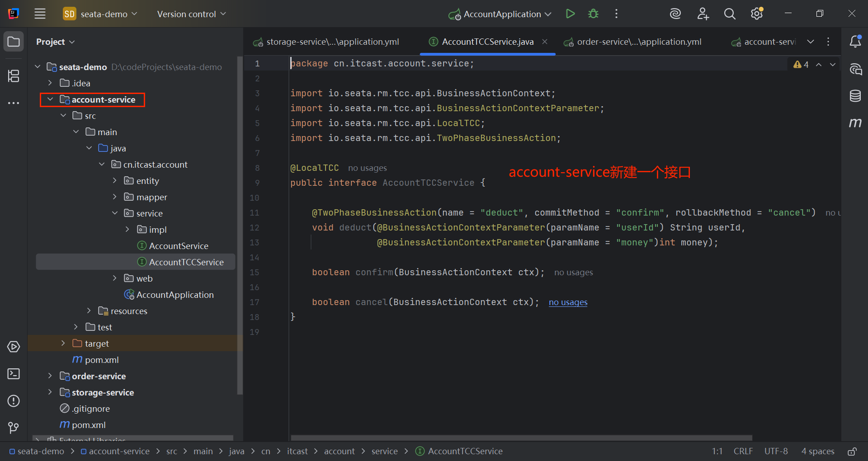Open the Maven tool window

pyautogui.click(x=855, y=122)
